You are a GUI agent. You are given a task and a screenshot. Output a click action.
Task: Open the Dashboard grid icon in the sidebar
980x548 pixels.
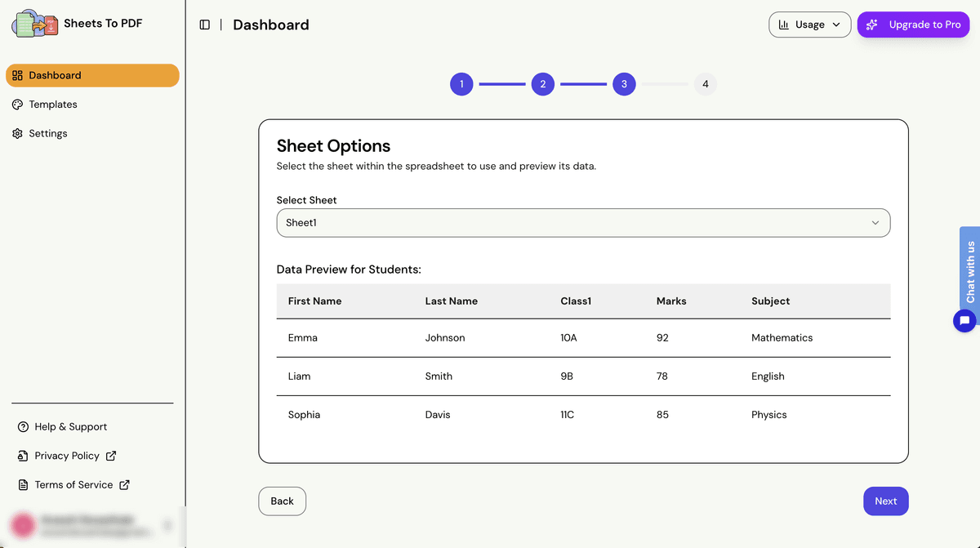[17, 75]
